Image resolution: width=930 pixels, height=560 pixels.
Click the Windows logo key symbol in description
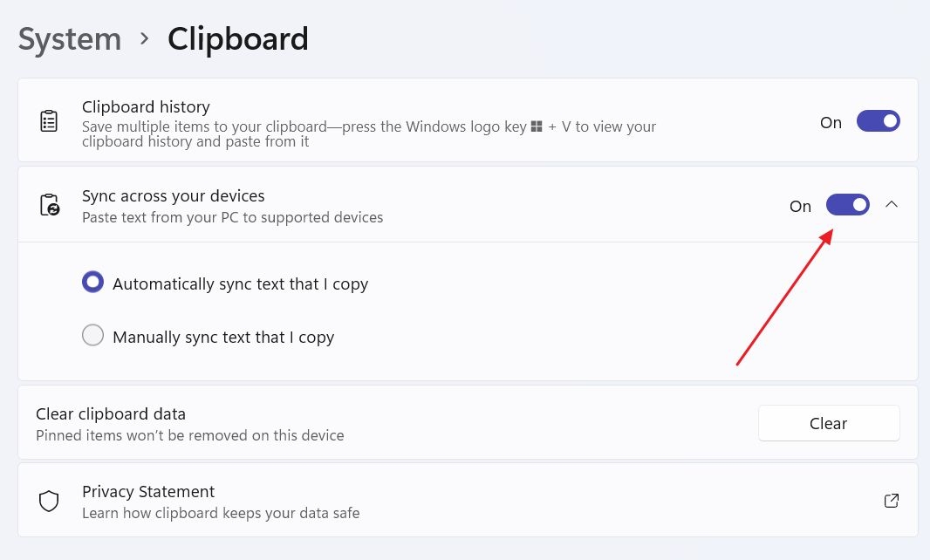pyautogui.click(x=538, y=126)
